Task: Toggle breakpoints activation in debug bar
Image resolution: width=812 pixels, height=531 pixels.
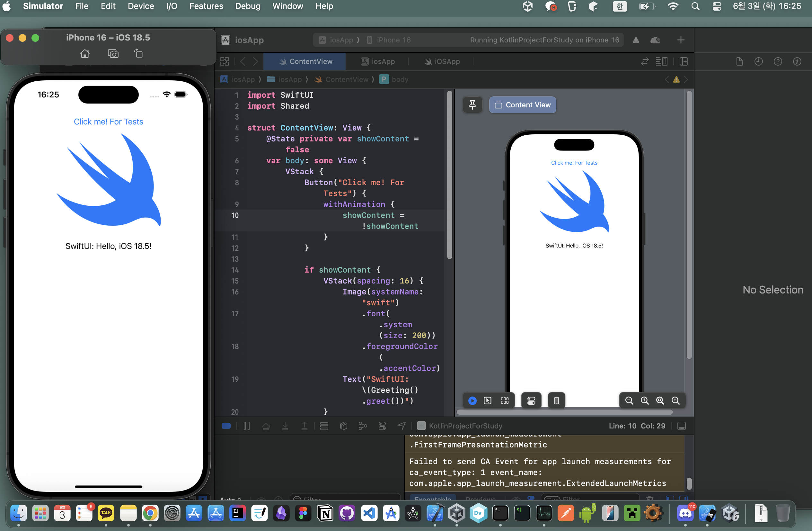Action: tap(226, 426)
